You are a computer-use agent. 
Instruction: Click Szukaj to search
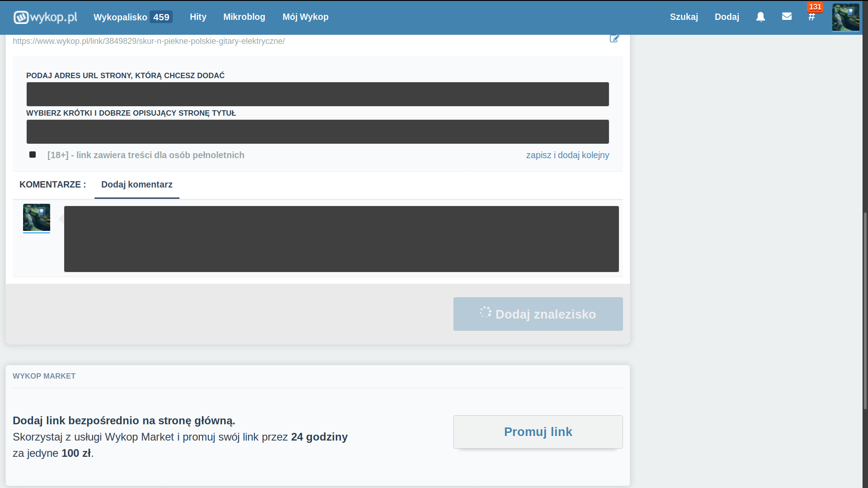pyautogui.click(x=684, y=17)
